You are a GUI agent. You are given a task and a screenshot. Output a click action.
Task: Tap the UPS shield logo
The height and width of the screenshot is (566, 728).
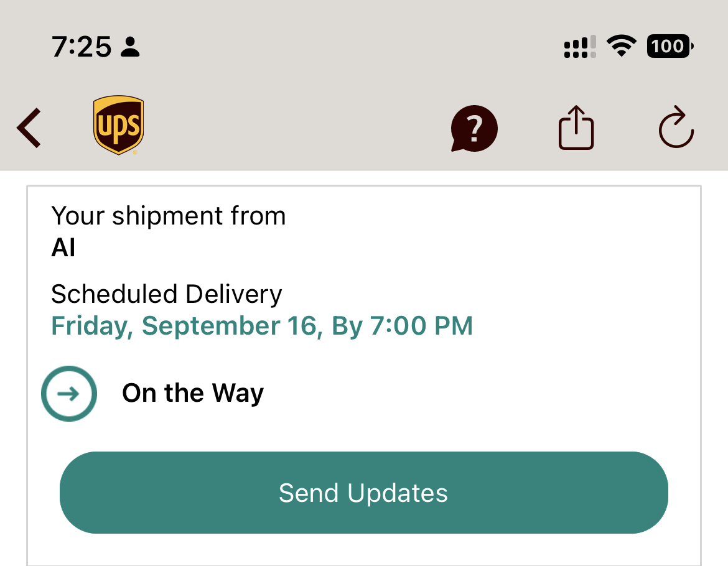(x=118, y=125)
